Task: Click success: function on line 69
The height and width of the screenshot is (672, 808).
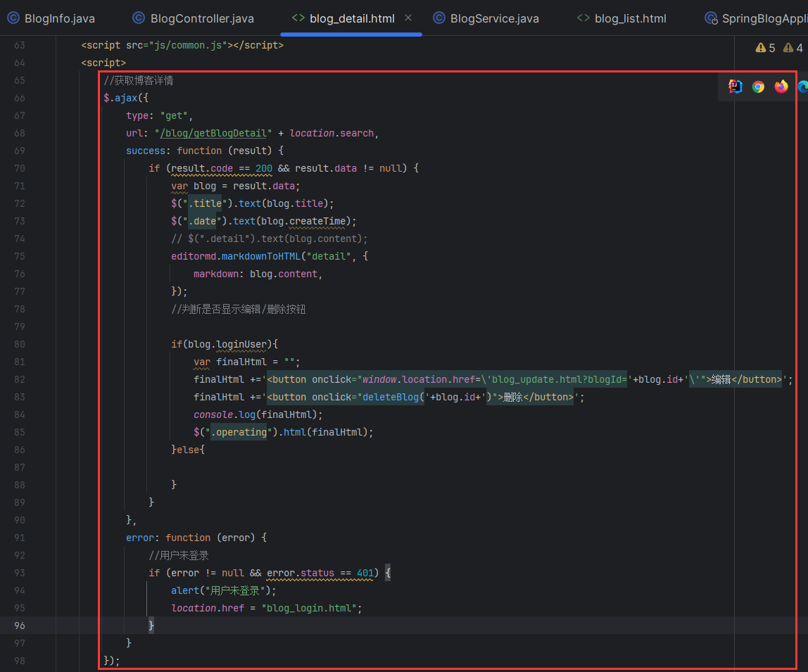Action: [205, 151]
